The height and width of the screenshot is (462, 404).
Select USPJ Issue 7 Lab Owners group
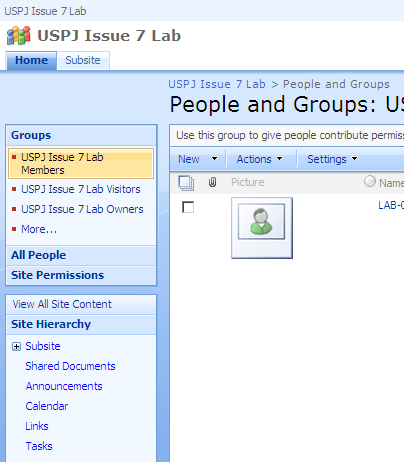click(x=82, y=209)
